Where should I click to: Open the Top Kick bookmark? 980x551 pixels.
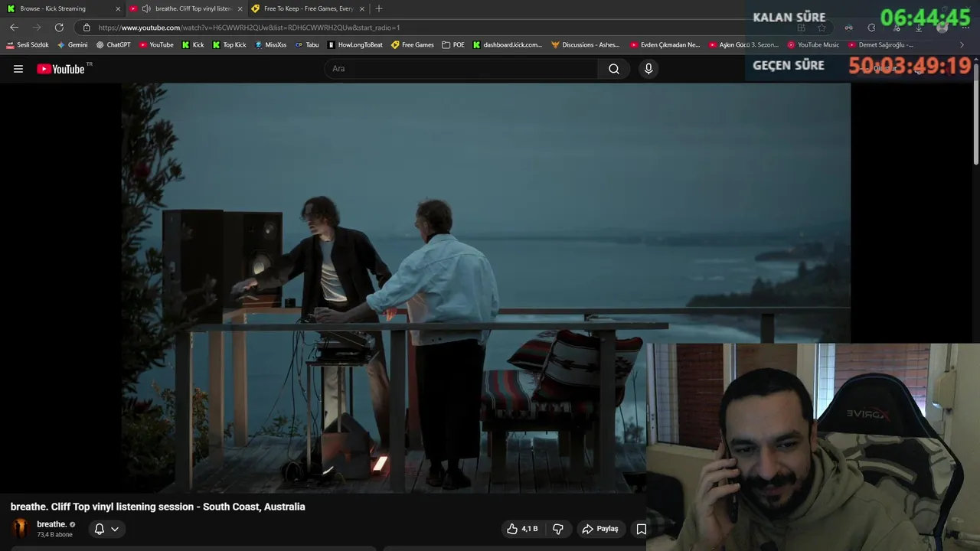click(x=229, y=44)
